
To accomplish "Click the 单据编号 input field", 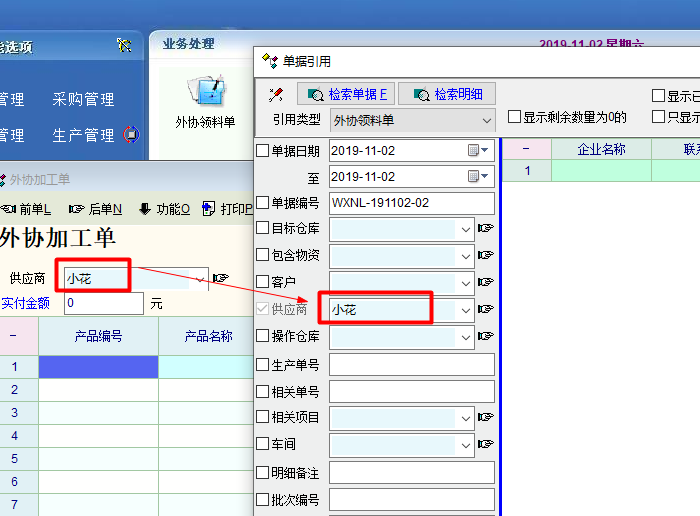I will [x=412, y=203].
